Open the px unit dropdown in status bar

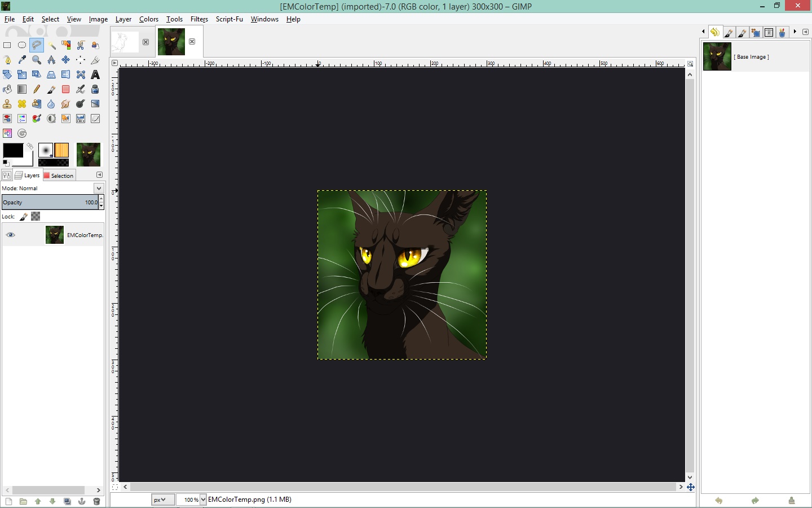coord(163,500)
